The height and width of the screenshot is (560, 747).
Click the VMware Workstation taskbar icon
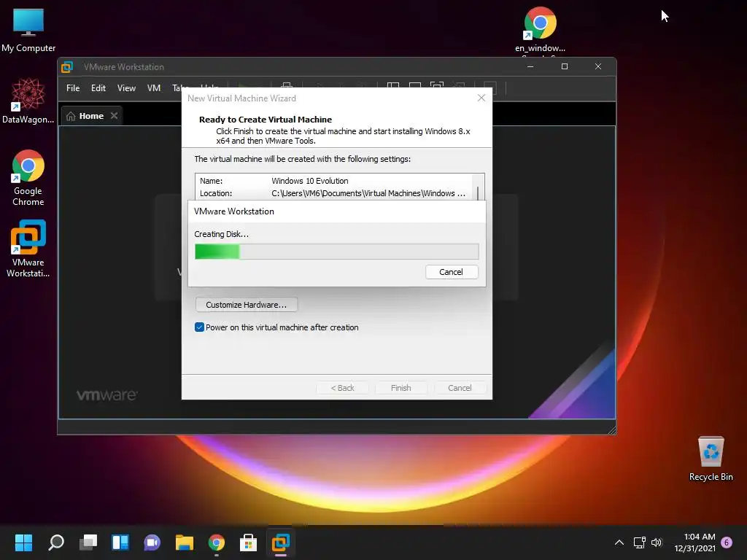[x=281, y=542]
